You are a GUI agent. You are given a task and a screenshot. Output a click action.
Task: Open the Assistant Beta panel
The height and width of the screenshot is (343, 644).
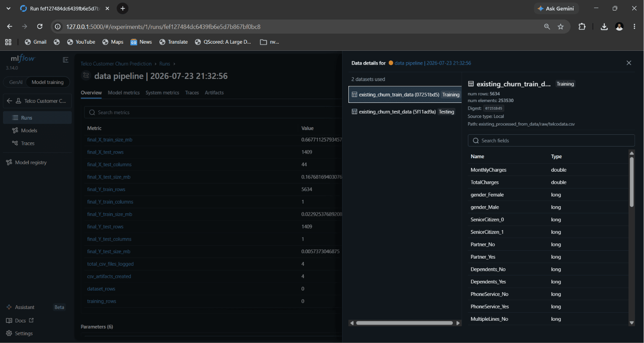(x=36, y=307)
